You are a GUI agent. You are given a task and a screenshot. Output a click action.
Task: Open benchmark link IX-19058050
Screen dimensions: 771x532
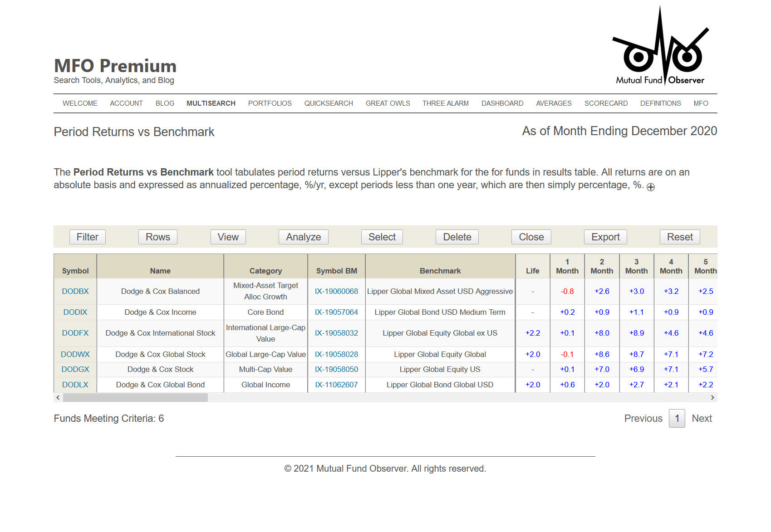tap(337, 370)
